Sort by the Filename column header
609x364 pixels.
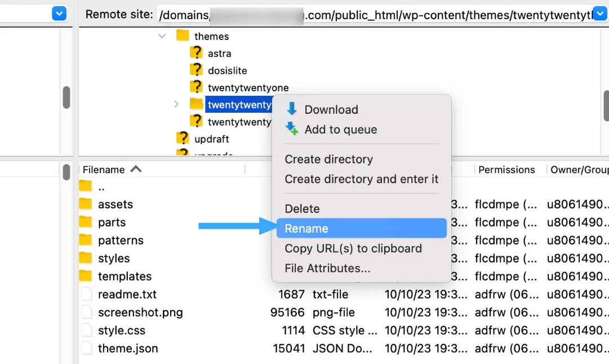tap(104, 170)
